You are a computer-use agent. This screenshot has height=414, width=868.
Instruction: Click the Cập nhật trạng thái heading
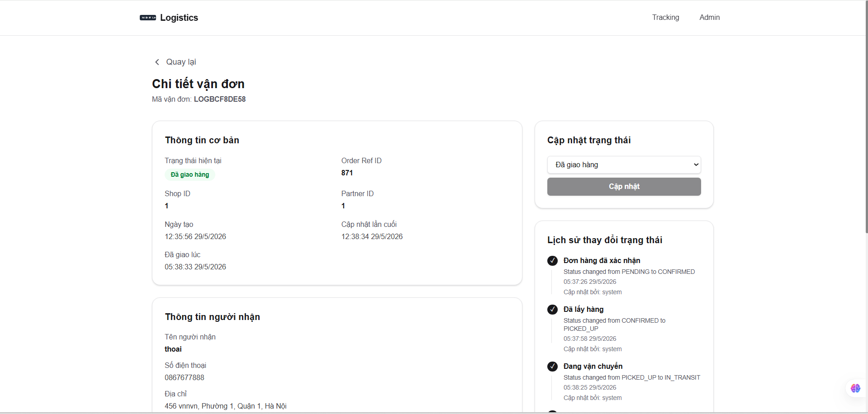coord(589,140)
